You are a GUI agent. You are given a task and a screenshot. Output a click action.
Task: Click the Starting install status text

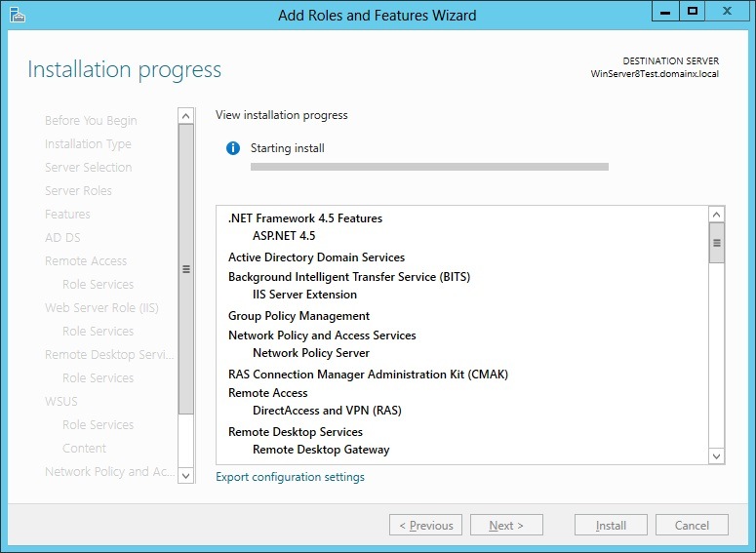(288, 148)
